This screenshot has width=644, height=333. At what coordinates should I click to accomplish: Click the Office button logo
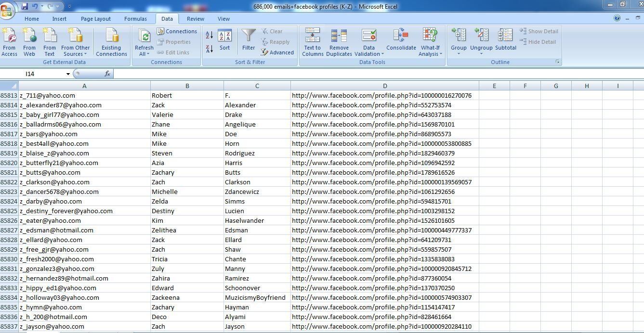[7, 10]
